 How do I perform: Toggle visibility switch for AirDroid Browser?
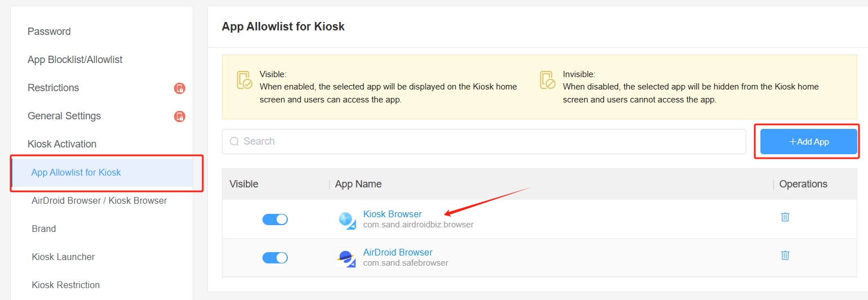[x=275, y=258]
